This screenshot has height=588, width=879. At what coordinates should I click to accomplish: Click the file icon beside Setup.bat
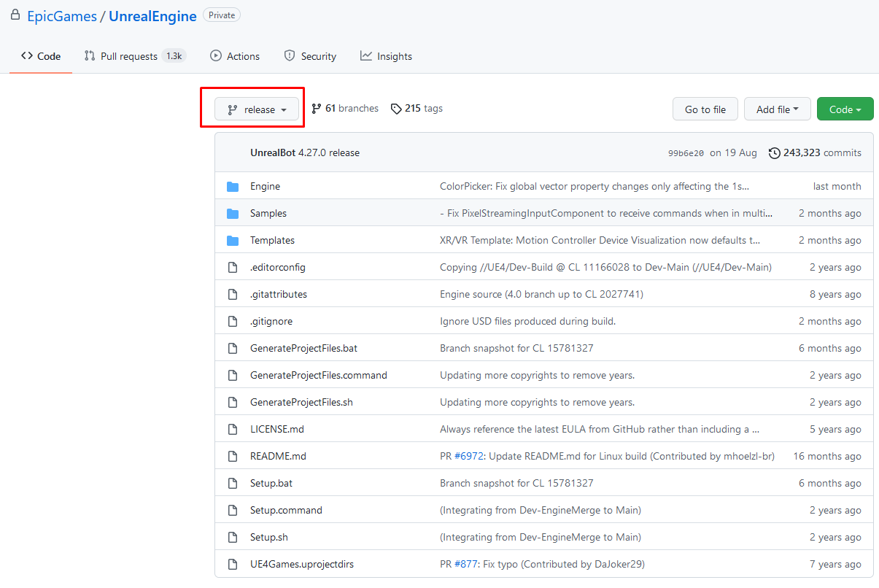tap(233, 484)
